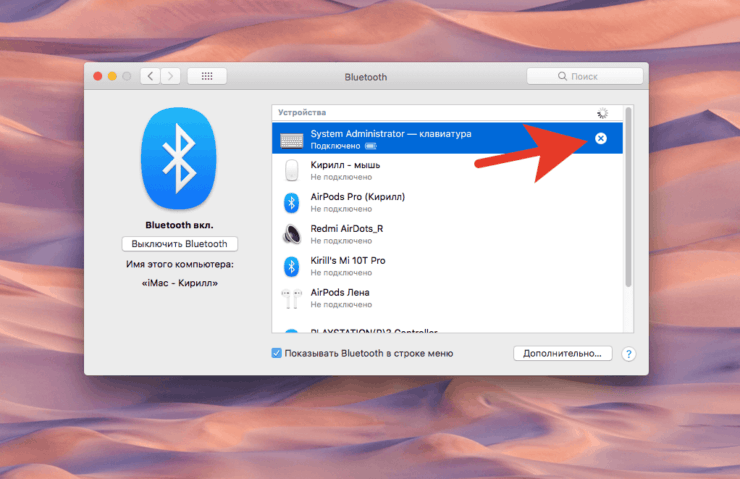Click the AirPods icon for AirPods Лена
Image resolution: width=740 pixels, height=479 pixels.
292,298
